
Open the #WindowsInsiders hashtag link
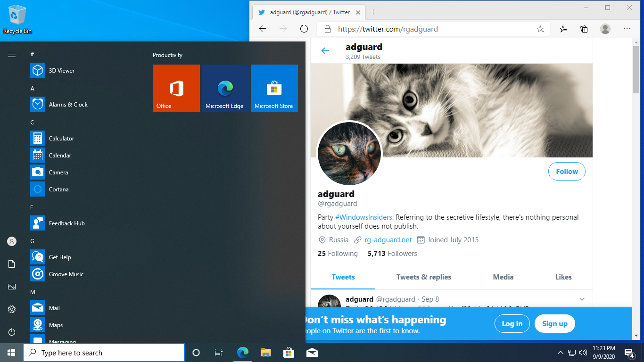coord(363,217)
